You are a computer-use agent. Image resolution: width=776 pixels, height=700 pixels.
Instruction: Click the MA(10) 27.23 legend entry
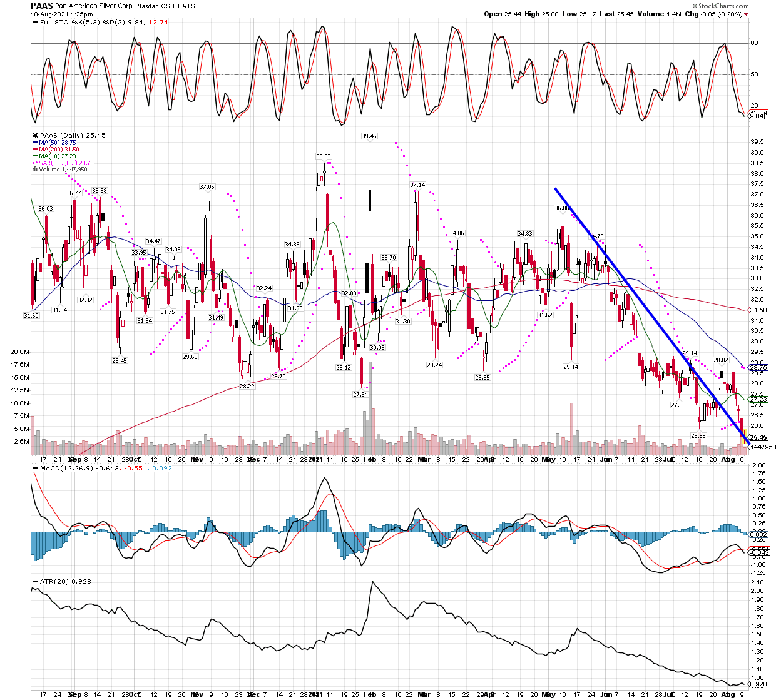tap(58, 156)
